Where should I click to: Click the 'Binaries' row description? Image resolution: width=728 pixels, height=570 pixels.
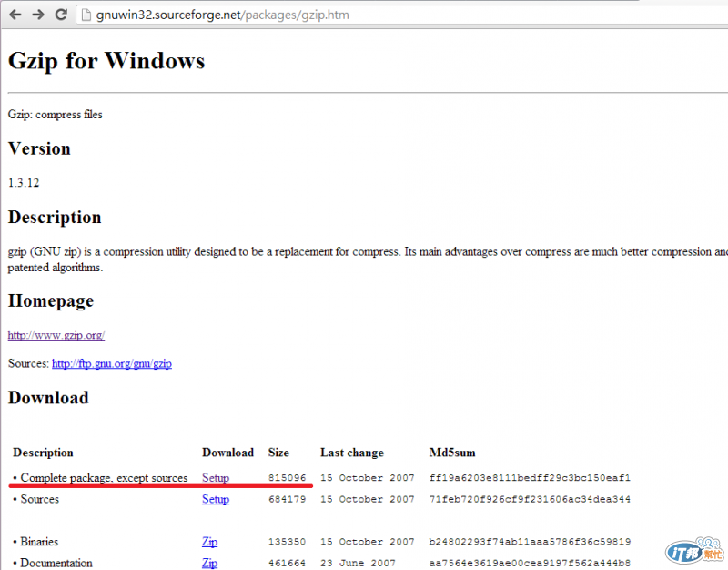coord(39,542)
